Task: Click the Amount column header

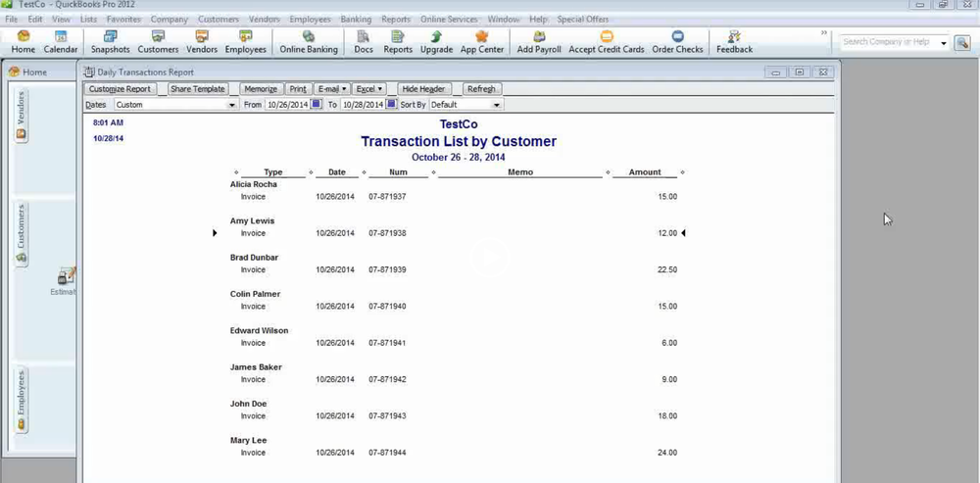Action: coord(645,172)
